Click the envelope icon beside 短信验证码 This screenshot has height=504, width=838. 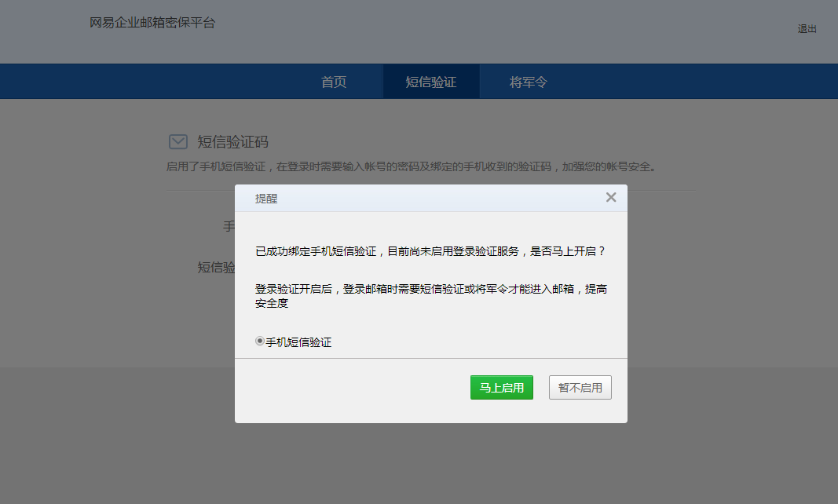pyautogui.click(x=178, y=142)
